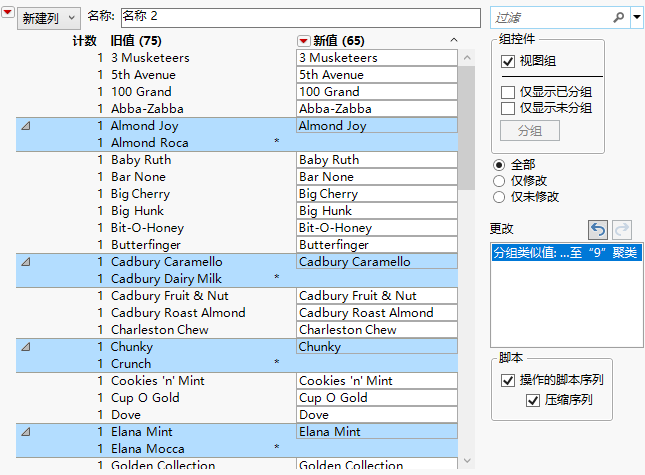
Task: Click the list scrollbar up arrow
Action: point(467,58)
